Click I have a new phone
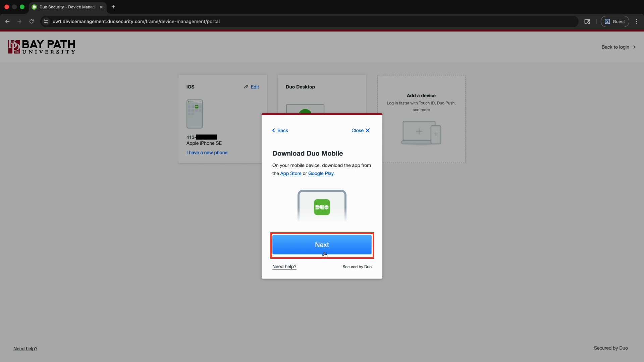The height and width of the screenshot is (362, 644). point(207,153)
